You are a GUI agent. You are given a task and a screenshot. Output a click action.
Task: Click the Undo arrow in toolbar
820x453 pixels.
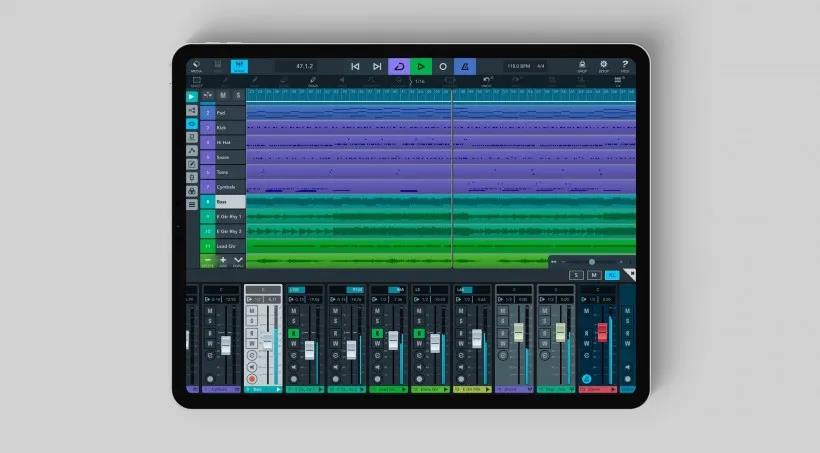tap(487, 80)
